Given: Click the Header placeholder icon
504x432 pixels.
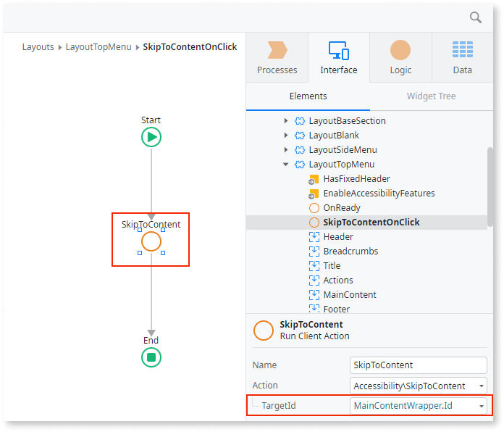Looking at the screenshot, I should point(314,237).
